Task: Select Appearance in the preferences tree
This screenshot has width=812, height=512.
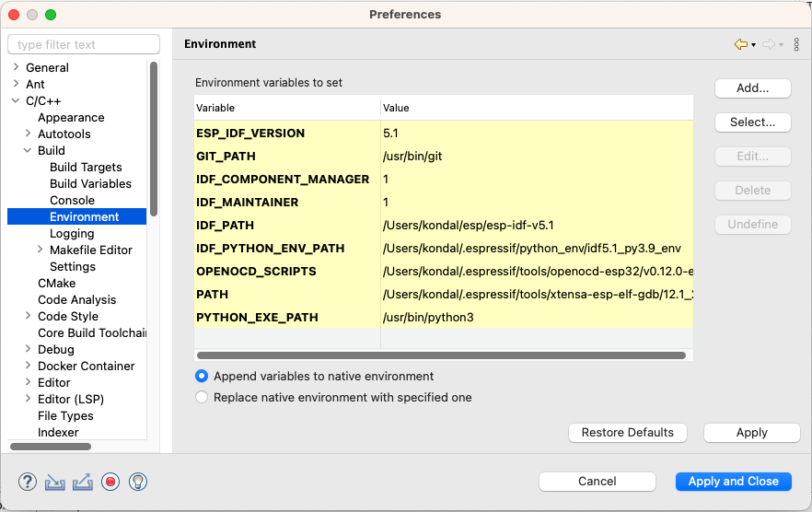Action: (x=71, y=118)
